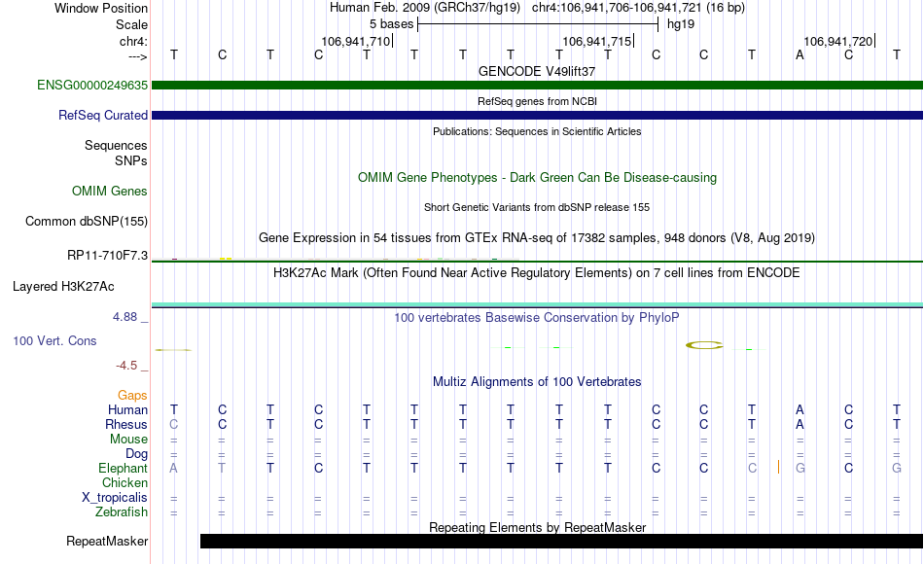Select the black RepeatMasker element bar
Image resolution: width=924 pixels, height=564 pixels.
coord(561,541)
